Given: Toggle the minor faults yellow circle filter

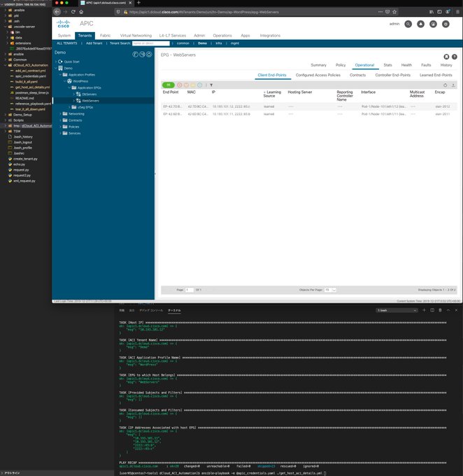Looking at the screenshot, I should (x=193, y=85).
